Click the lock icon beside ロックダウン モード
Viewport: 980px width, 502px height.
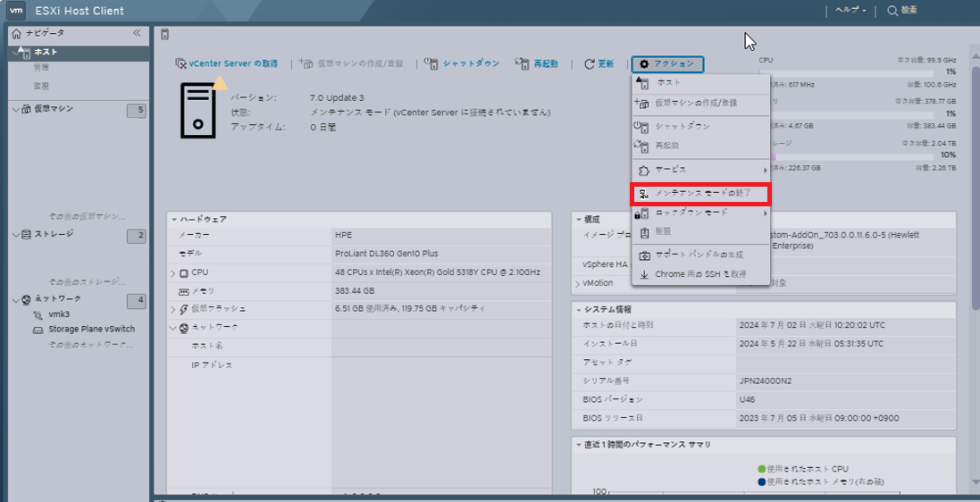pyautogui.click(x=642, y=213)
